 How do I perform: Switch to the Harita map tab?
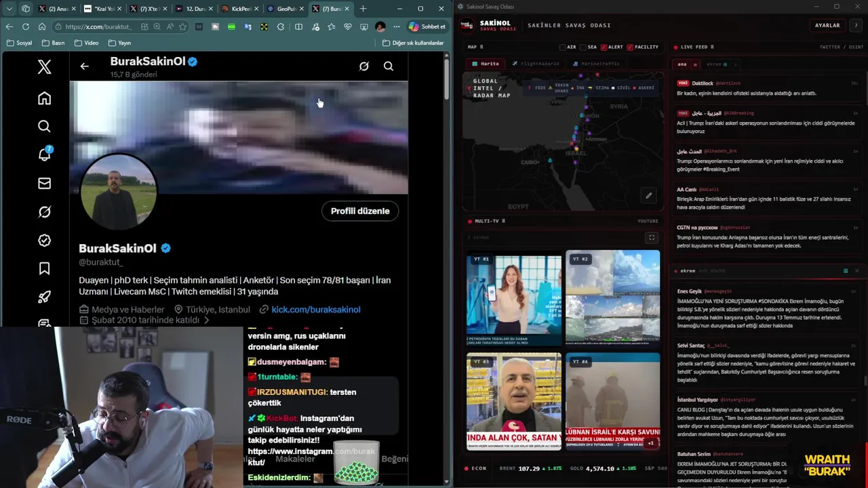486,64
